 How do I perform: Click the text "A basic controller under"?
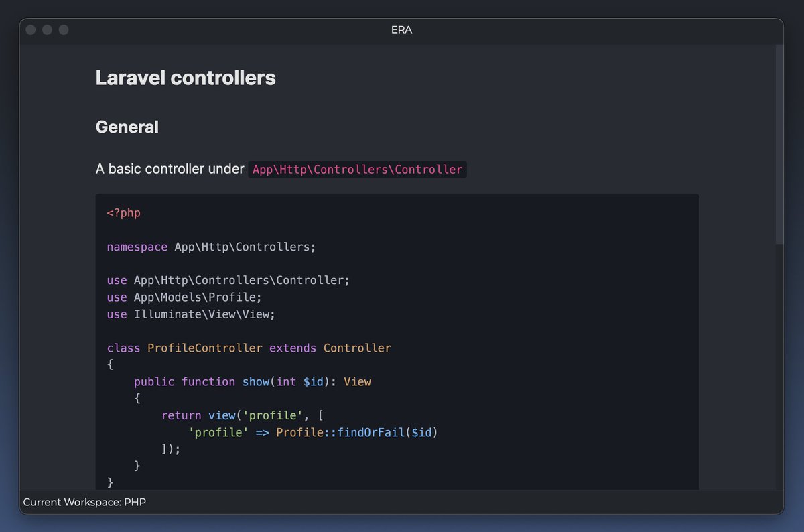(170, 169)
